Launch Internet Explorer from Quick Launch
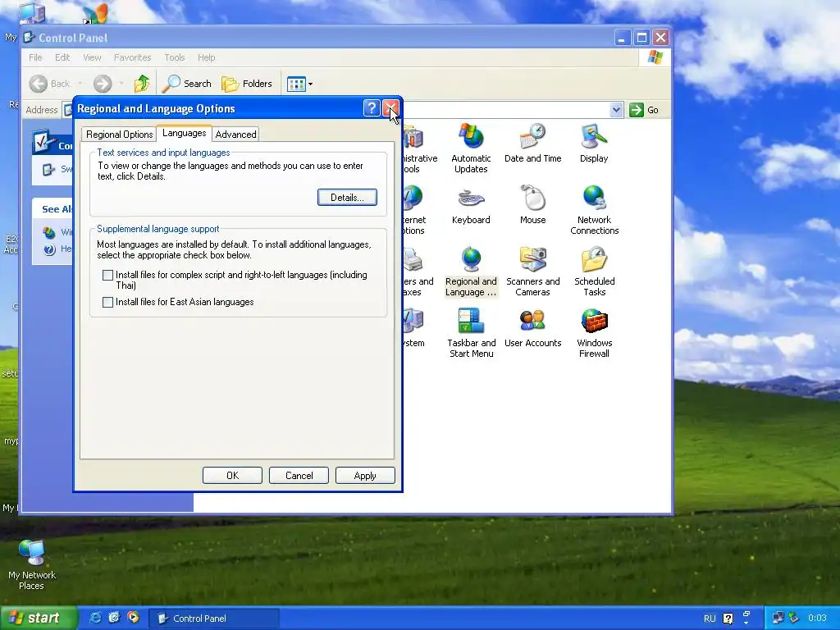840x630 pixels. [x=96, y=619]
